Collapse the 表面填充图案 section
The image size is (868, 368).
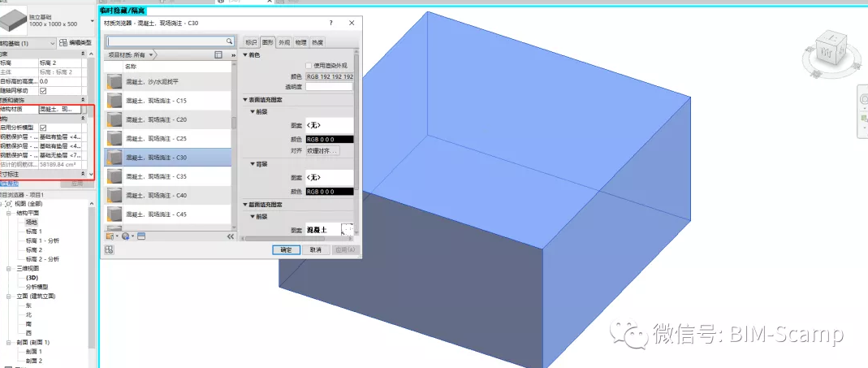[x=245, y=100]
